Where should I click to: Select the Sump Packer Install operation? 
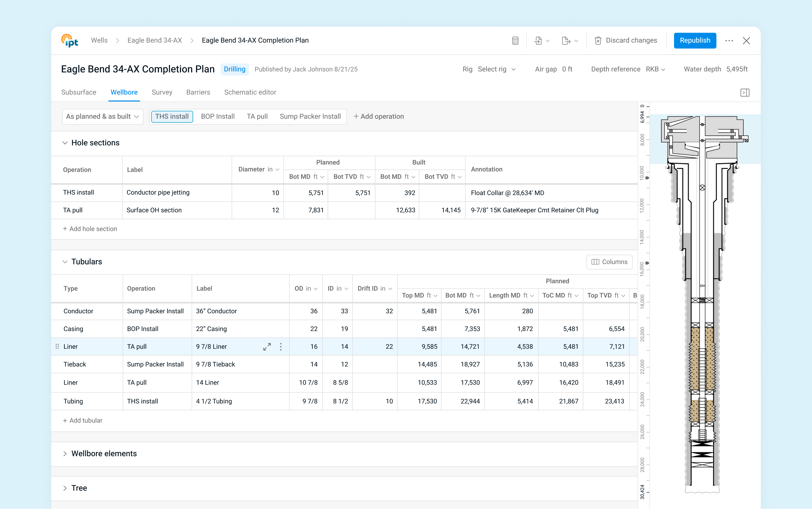point(310,117)
